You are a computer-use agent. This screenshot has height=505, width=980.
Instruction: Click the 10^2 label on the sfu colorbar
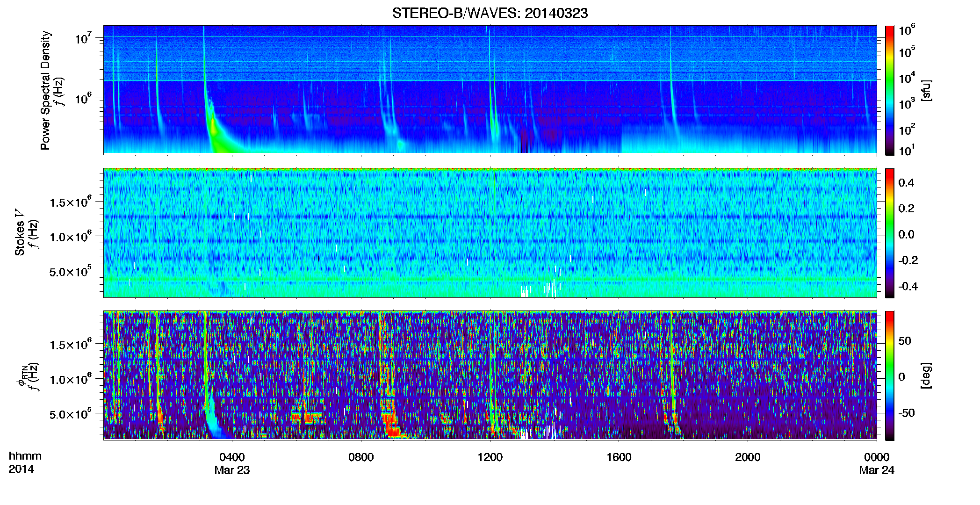pyautogui.click(x=907, y=129)
